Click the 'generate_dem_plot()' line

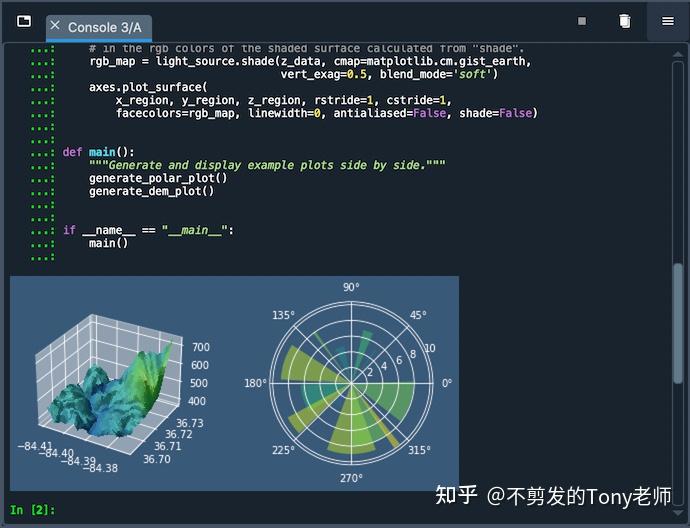click(x=151, y=191)
